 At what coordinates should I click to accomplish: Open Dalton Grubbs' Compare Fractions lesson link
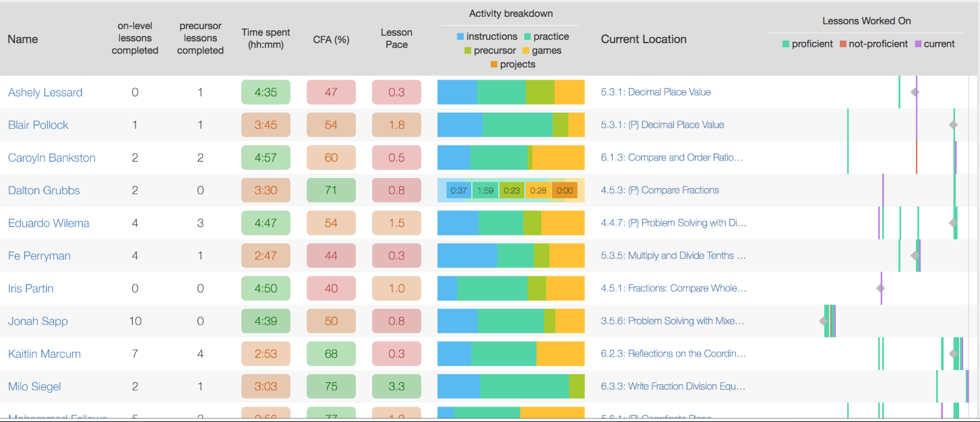coord(660,190)
